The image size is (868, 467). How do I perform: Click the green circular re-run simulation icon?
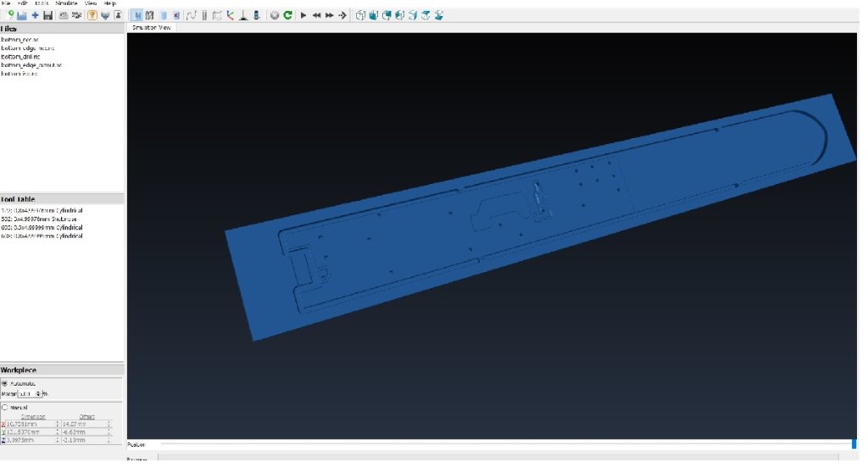pos(287,15)
